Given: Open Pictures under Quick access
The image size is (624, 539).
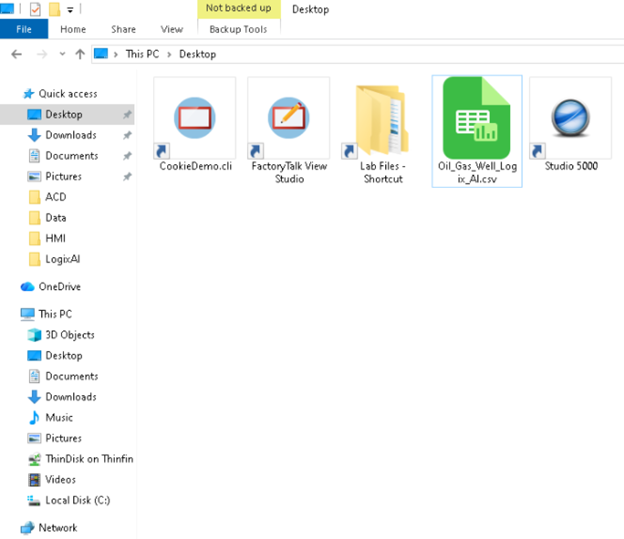Looking at the screenshot, I should (63, 177).
